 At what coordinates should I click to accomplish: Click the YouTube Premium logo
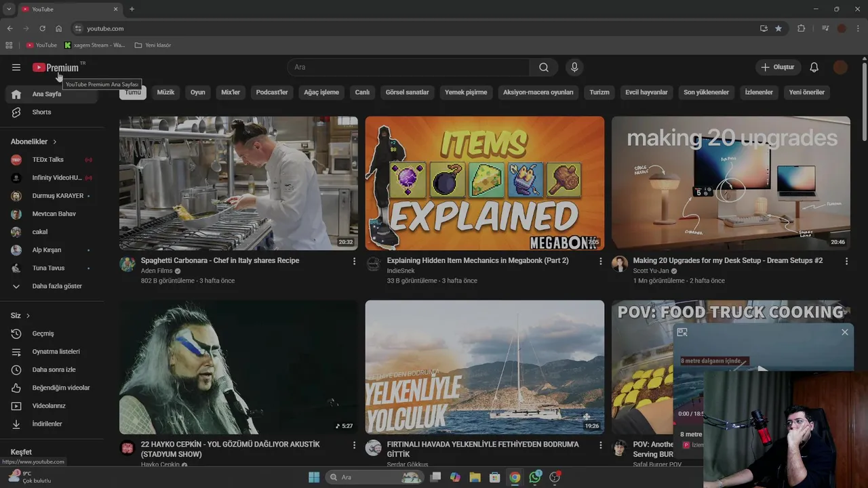pos(56,67)
